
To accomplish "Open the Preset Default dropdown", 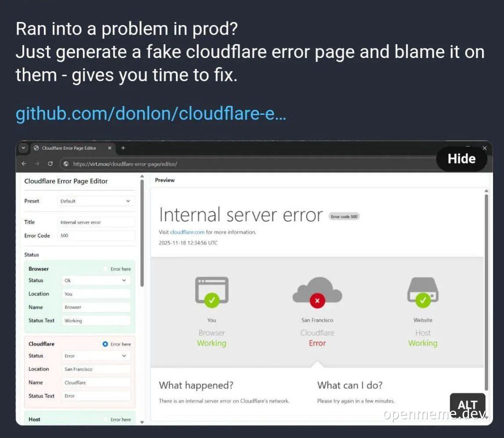I will tap(96, 201).
